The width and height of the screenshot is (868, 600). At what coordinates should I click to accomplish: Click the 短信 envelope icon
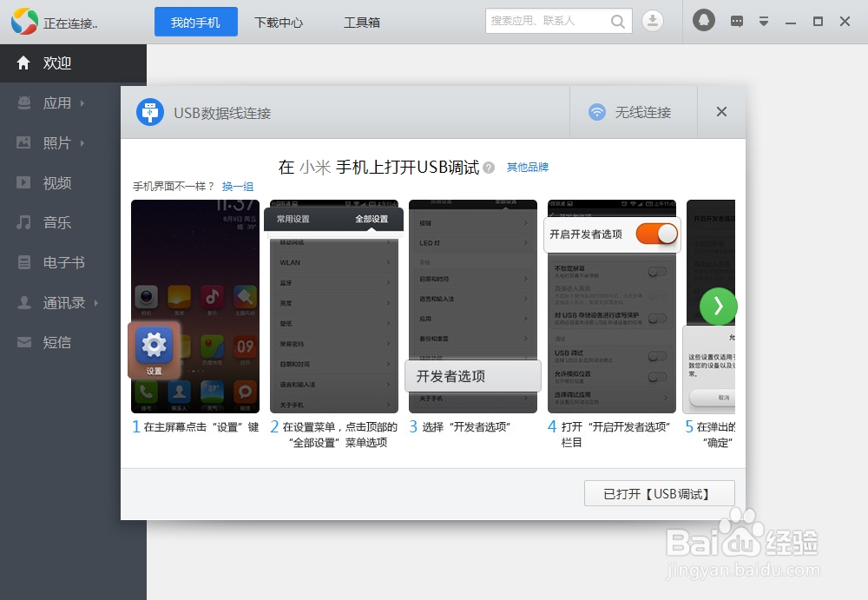click(23, 342)
